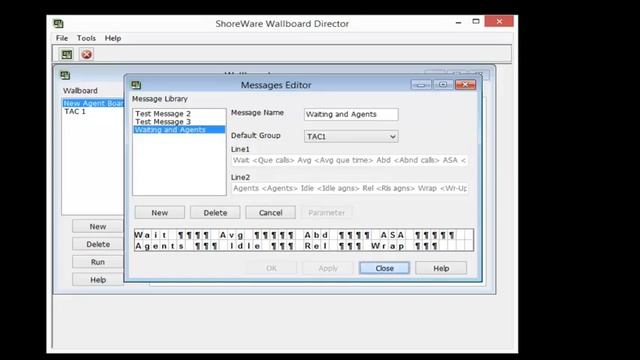Click New in Messages Editor
640x360 pixels.
[160, 213]
